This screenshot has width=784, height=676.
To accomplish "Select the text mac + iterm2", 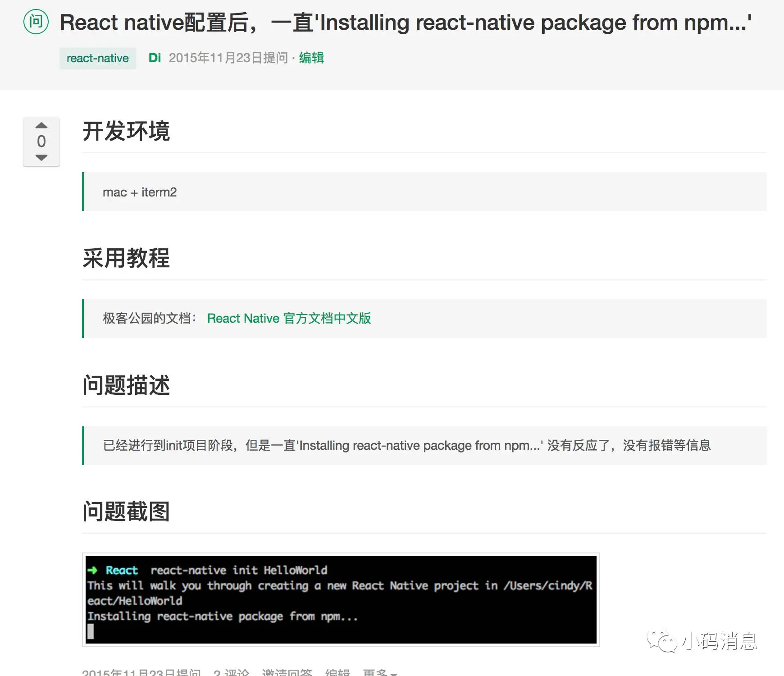I will point(140,192).
